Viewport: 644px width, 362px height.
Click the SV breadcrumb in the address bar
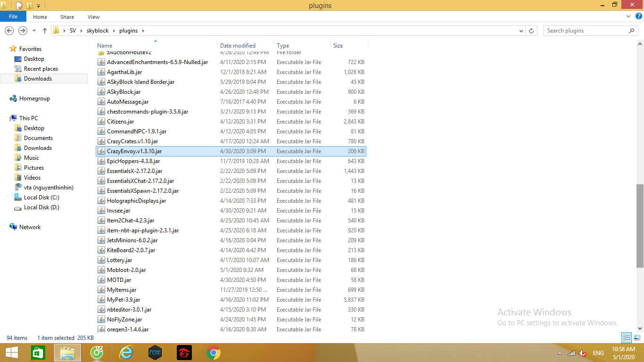coord(73,31)
